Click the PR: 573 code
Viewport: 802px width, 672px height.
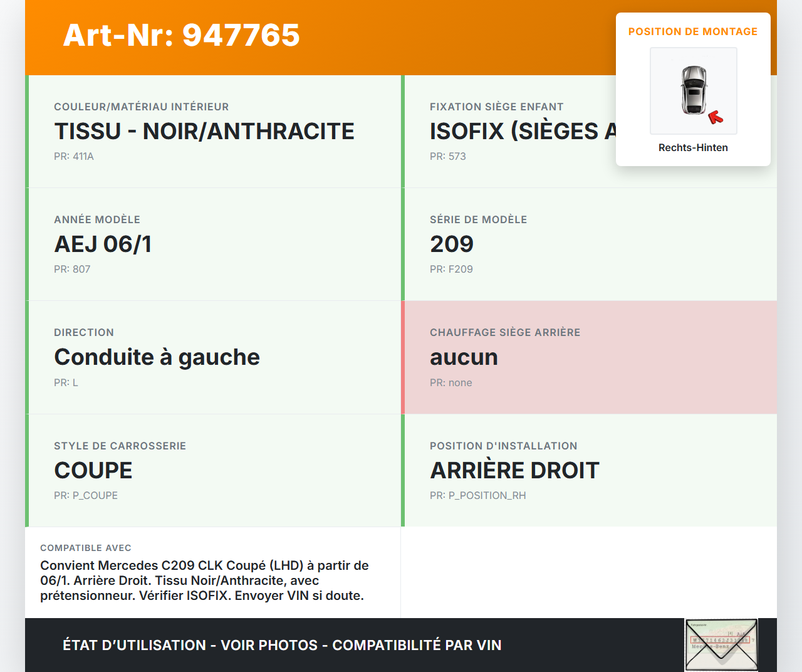click(x=447, y=157)
